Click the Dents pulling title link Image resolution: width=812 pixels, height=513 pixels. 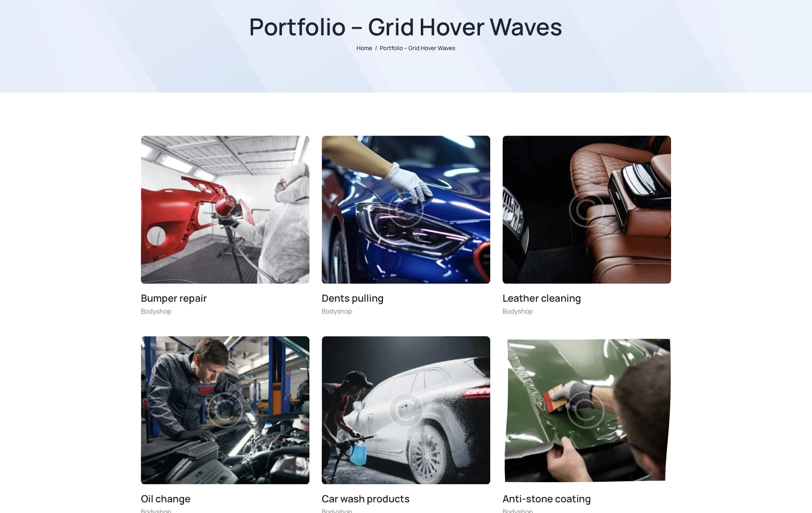coord(353,298)
